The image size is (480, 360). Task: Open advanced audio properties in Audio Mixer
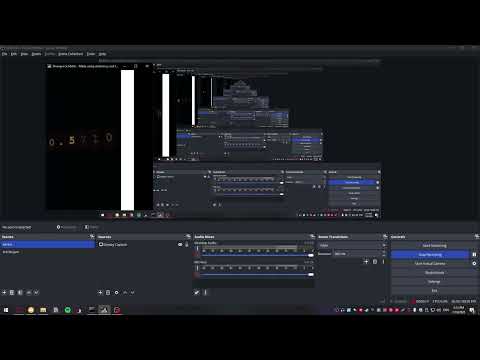197,292
